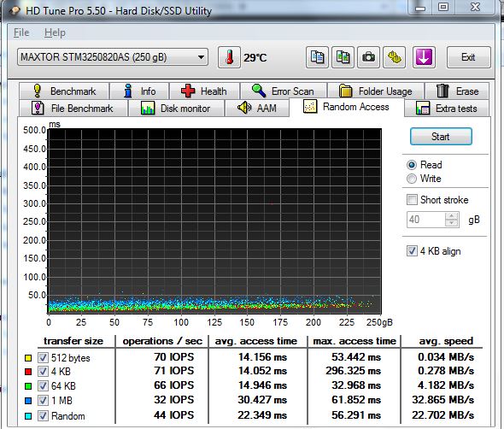Uncheck the 4 KB align checkbox

point(412,251)
